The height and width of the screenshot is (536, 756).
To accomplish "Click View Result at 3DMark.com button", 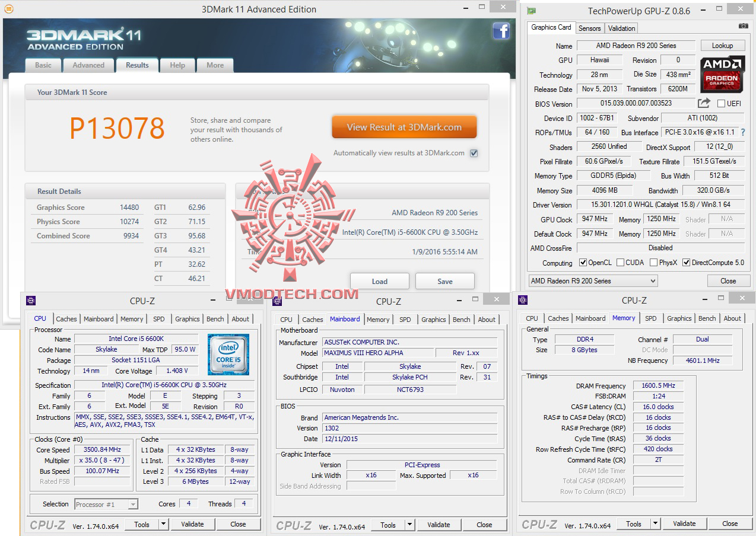I will pos(404,127).
